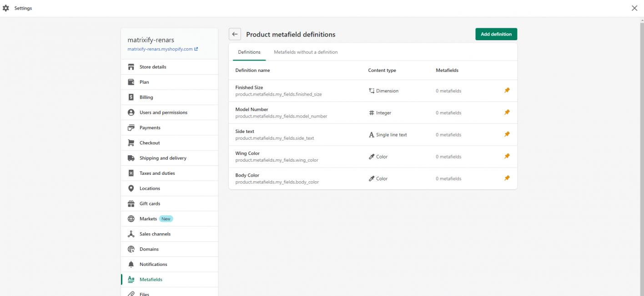Viewport: 644px width, 296px height.
Task: Click the Color swatch icon for Body Color
Action: coord(371,178)
